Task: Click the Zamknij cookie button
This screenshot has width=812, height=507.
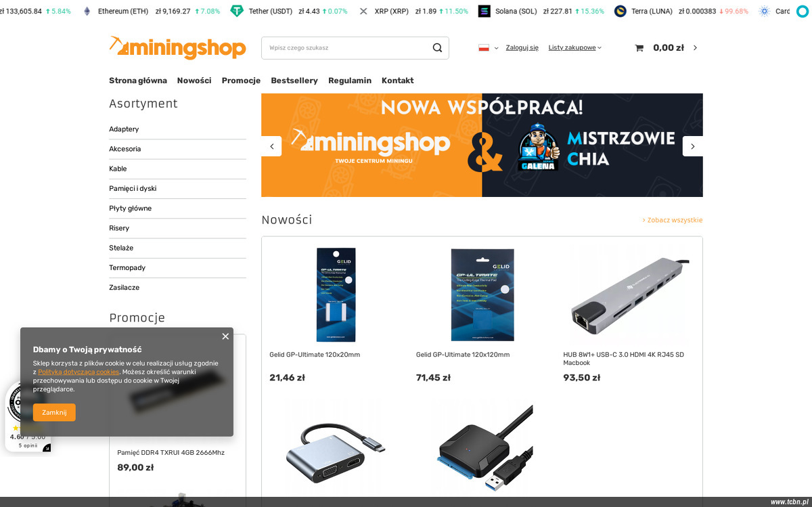Action: [54, 412]
